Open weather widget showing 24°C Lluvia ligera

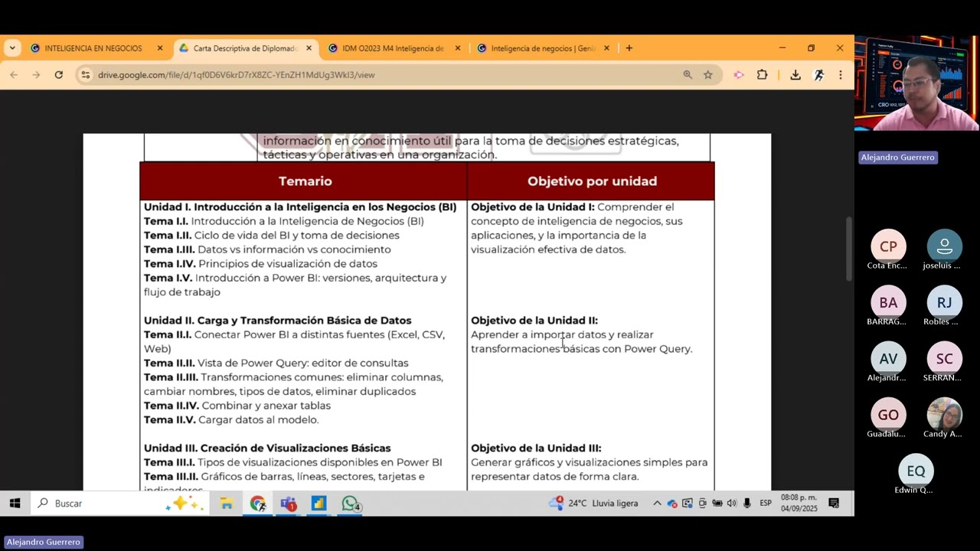click(594, 504)
